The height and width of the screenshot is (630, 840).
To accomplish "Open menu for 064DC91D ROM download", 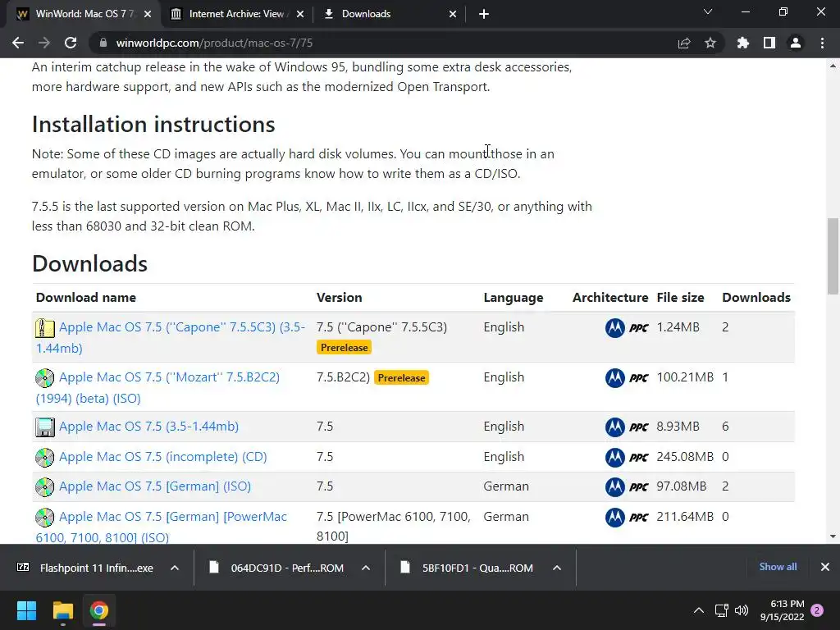I will click(366, 568).
